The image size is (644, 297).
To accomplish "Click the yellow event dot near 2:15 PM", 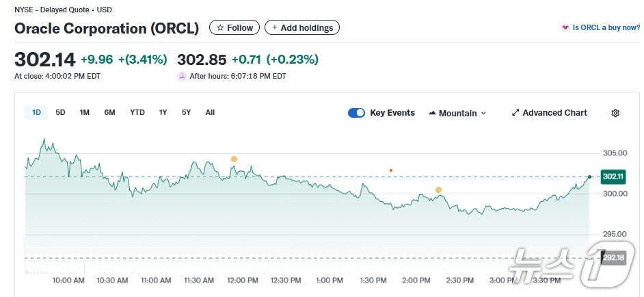I will tap(438, 190).
